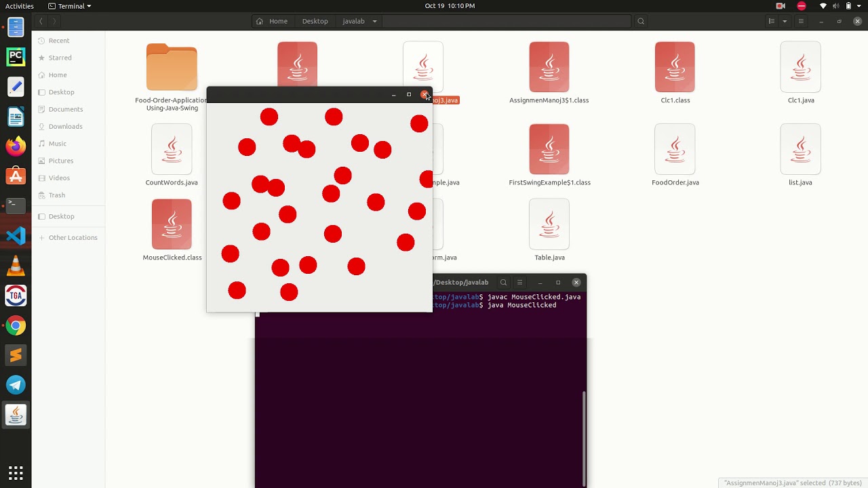This screenshot has height=488, width=868.
Task: Open Telegram from the dock
Action: coord(16,385)
